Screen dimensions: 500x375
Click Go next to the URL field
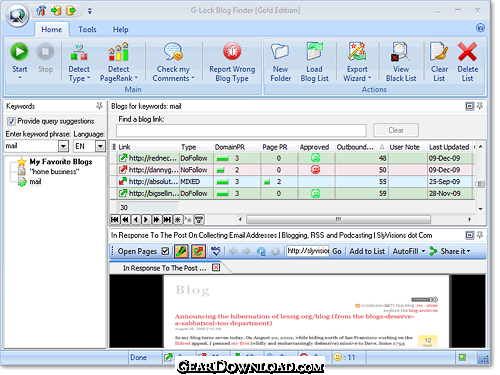click(x=337, y=251)
